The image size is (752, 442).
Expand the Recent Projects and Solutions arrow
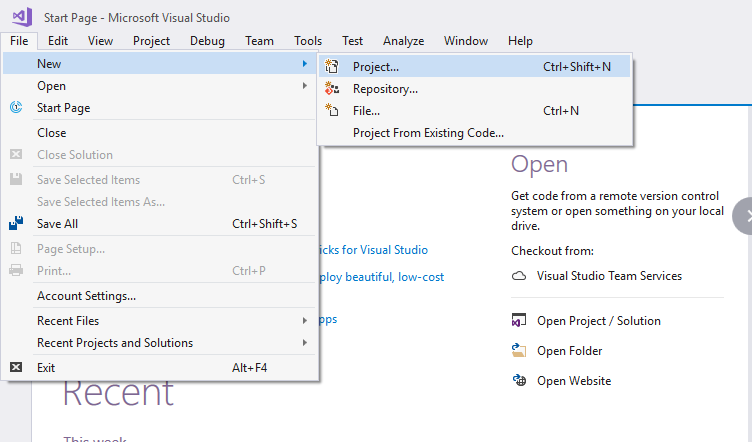(x=305, y=343)
